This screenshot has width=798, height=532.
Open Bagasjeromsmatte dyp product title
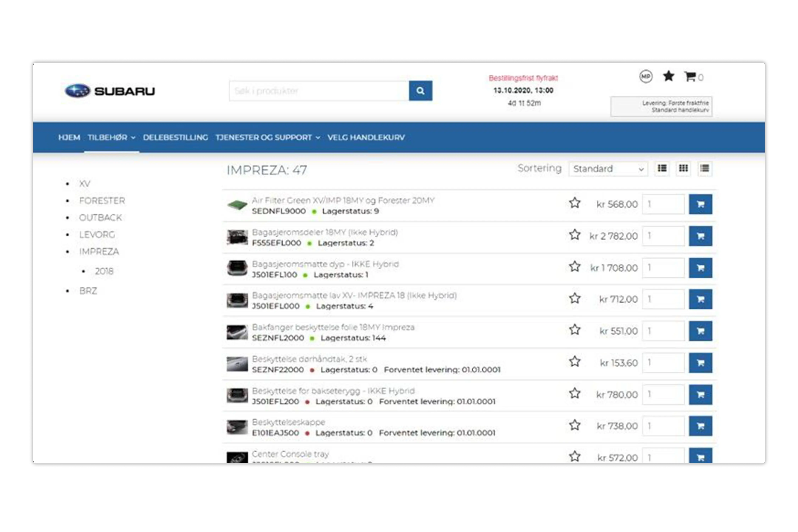(x=325, y=264)
